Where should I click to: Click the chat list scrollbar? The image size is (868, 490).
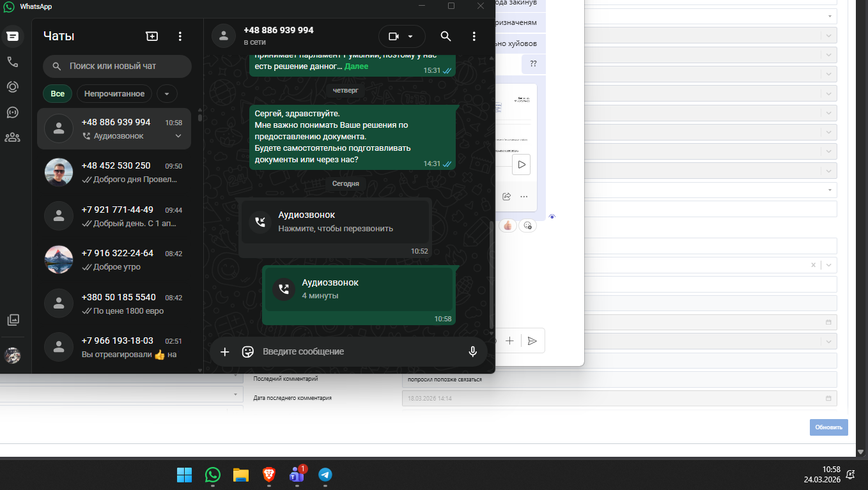200,118
